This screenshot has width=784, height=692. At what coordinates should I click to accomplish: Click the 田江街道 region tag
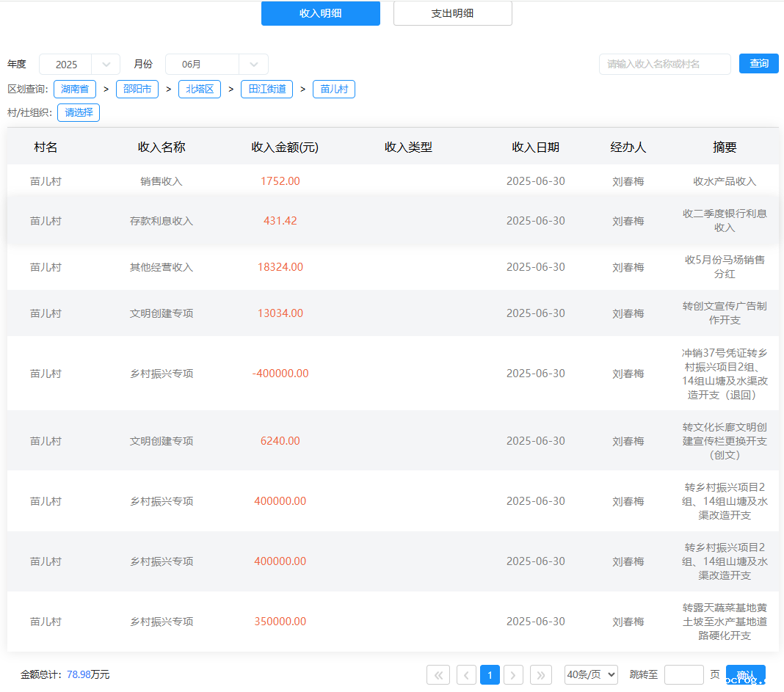267,90
